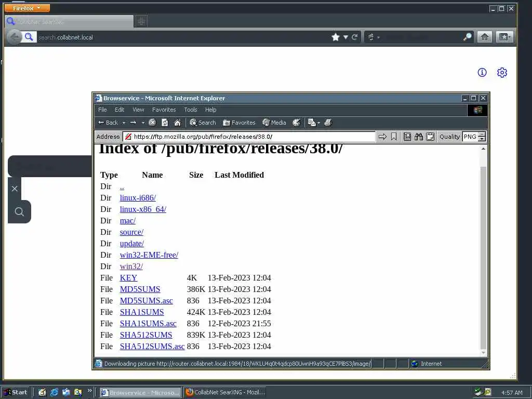Screen dimensions: 532x399
Task: Click the Stop button in Internet Explorer toolbar
Action: (x=152, y=123)
